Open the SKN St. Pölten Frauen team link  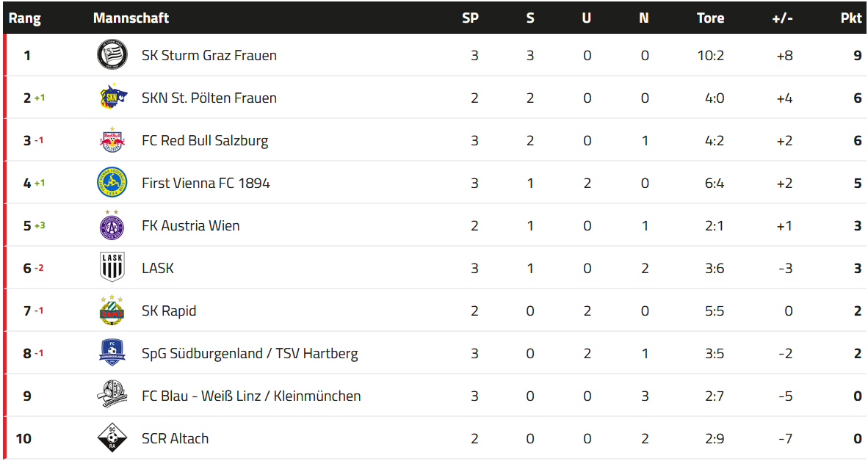[209, 98]
